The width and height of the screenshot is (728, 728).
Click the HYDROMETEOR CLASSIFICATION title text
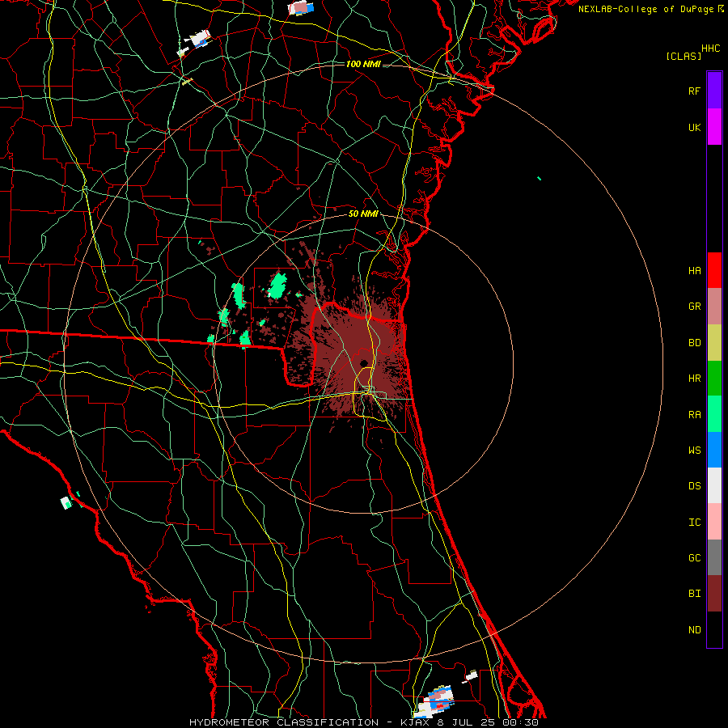[x=284, y=722]
